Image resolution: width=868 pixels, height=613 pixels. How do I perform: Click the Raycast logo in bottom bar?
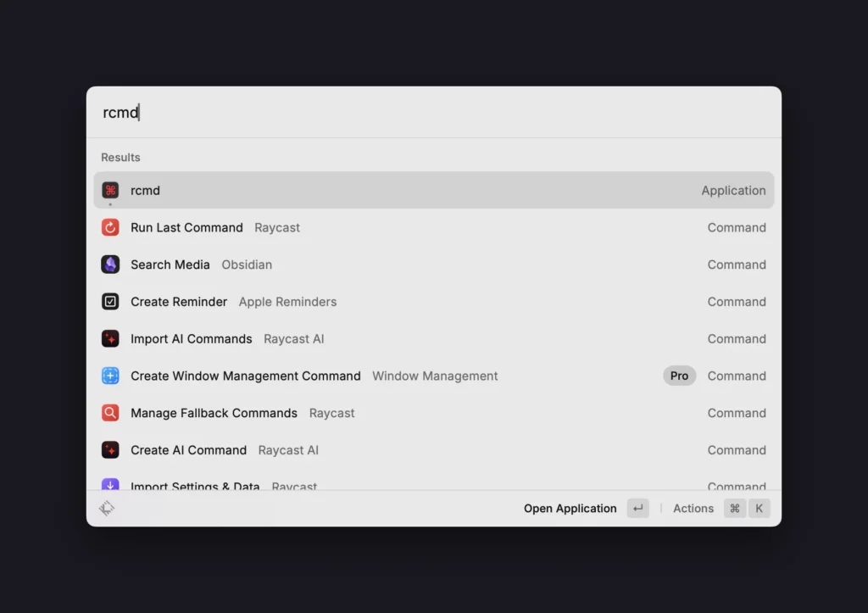tap(107, 509)
